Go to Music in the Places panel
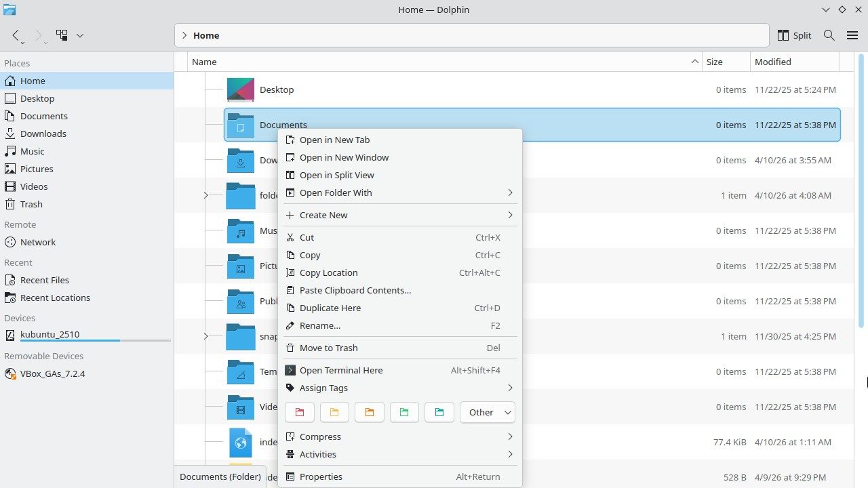868x488 pixels. pos(87,151)
